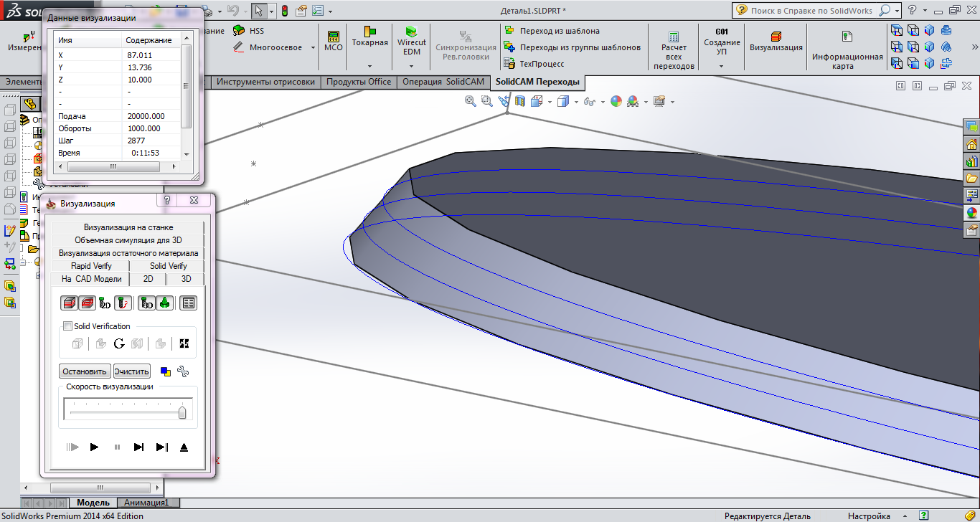Open the MCO machine control operation

click(x=334, y=36)
